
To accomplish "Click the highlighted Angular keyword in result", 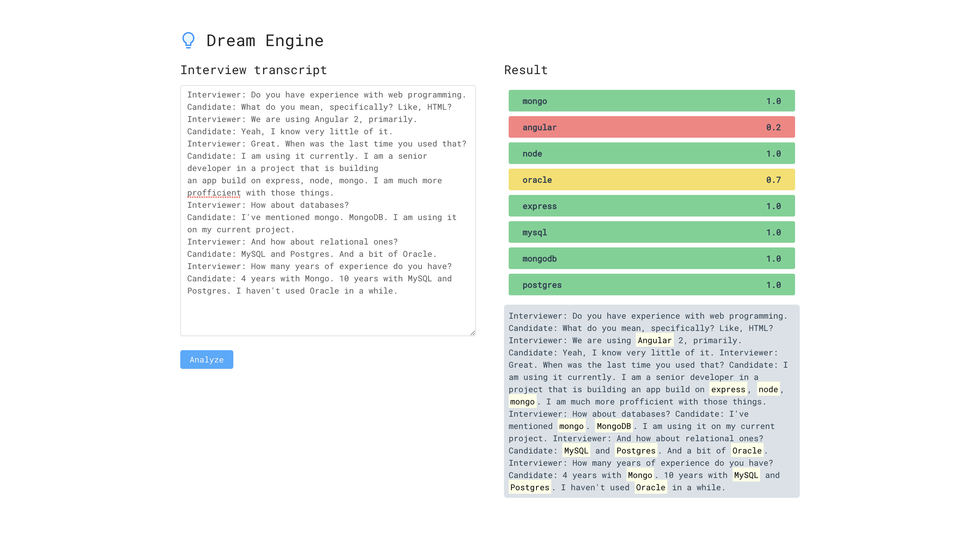I will (x=654, y=340).
